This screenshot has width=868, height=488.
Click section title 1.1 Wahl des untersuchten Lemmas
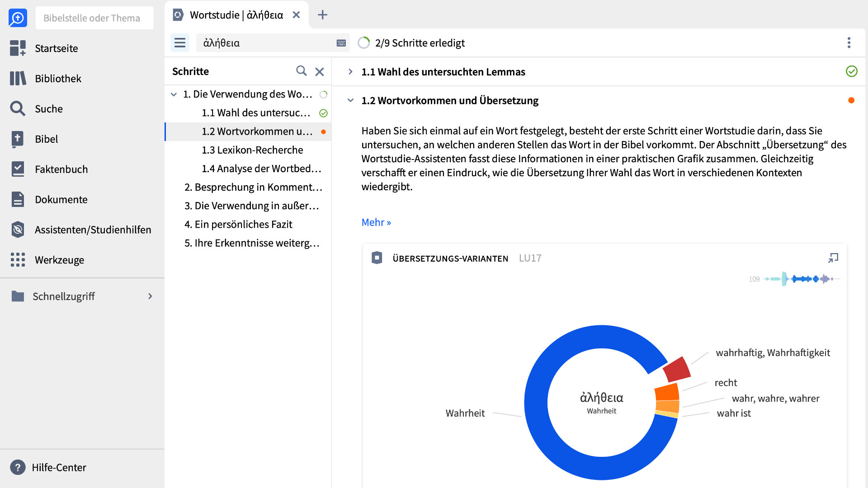click(443, 72)
